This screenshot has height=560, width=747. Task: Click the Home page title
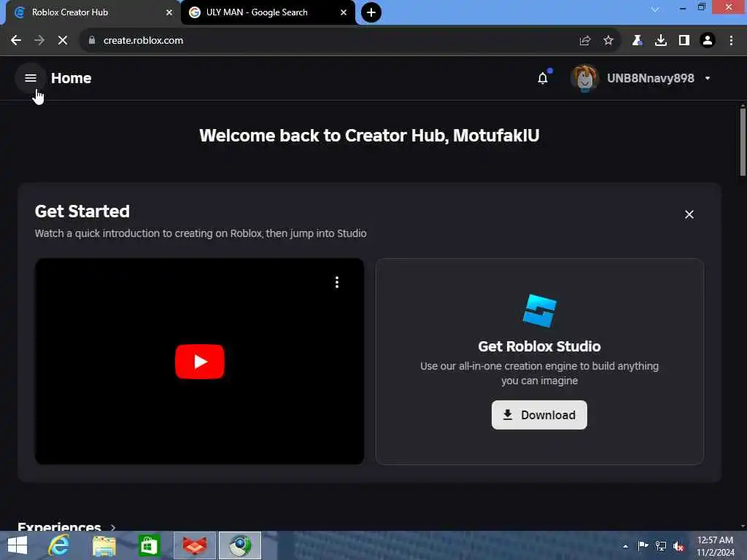point(71,78)
